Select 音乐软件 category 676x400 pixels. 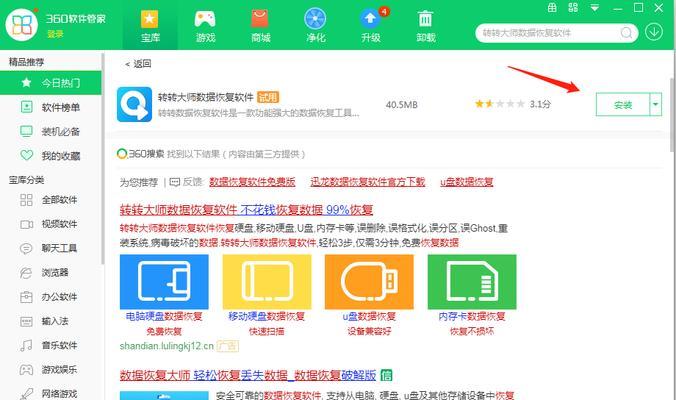click(x=50, y=345)
